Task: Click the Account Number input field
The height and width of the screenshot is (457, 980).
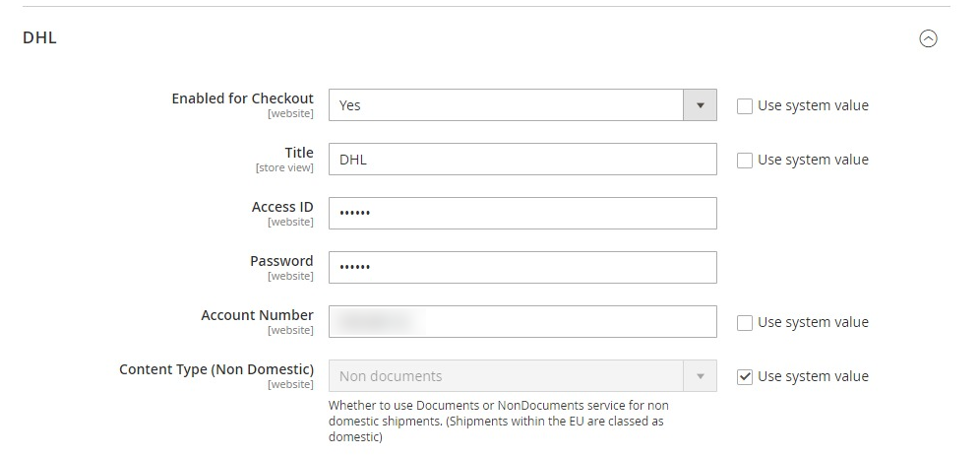Action: [522, 322]
